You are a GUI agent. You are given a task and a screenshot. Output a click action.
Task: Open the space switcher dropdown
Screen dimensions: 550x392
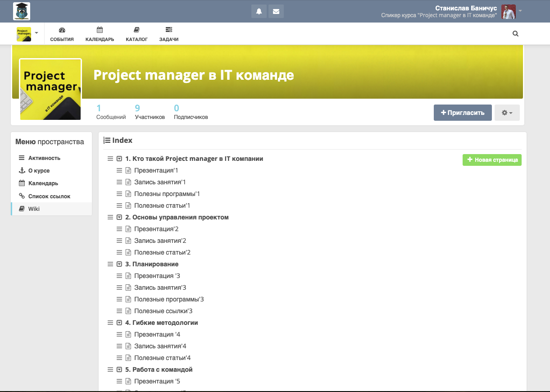(27, 33)
